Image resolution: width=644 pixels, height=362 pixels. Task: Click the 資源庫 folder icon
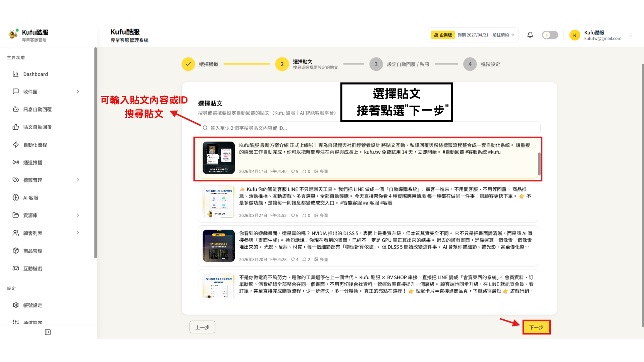tap(15, 215)
